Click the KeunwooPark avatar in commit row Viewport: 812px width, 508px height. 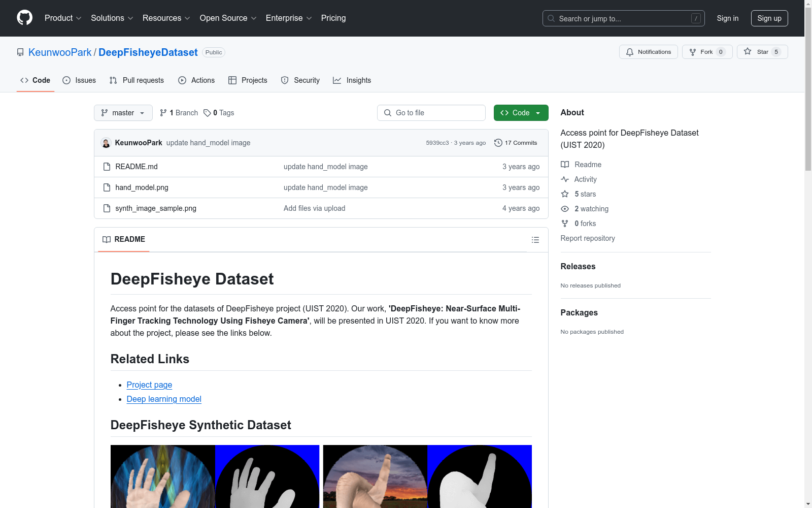[x=106, y=143]
